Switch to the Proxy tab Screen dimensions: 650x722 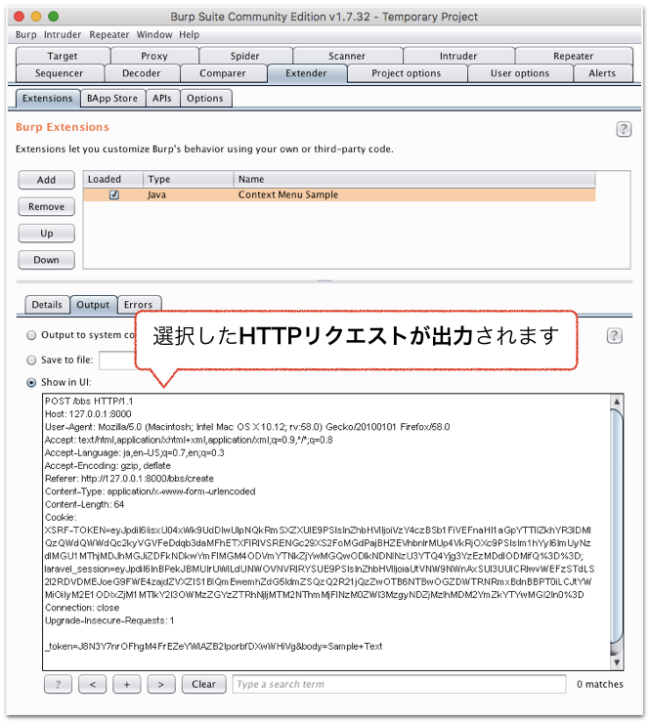pyautogui.click(x=154, y=56)
